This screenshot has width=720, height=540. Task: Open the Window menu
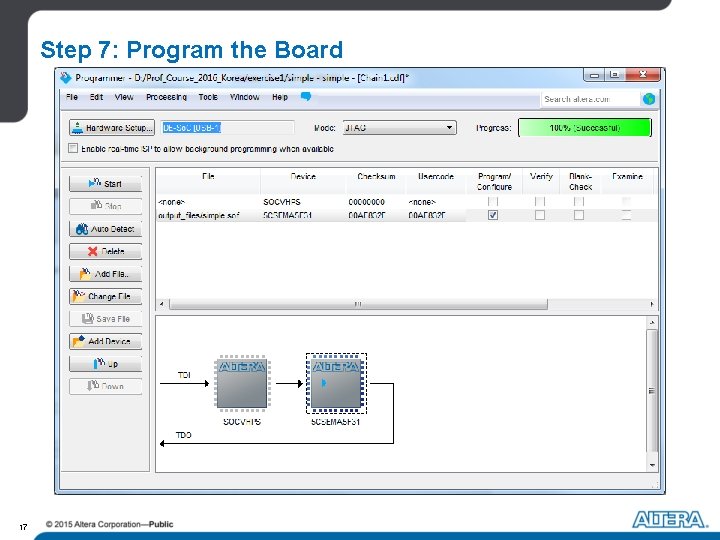244,97
